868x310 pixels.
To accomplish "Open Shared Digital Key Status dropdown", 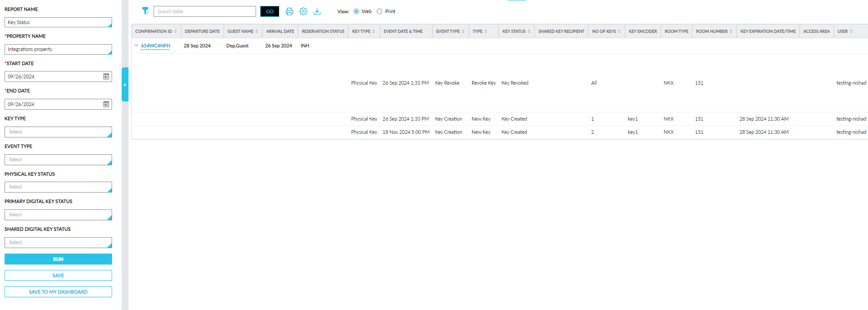I will (58, 242).
